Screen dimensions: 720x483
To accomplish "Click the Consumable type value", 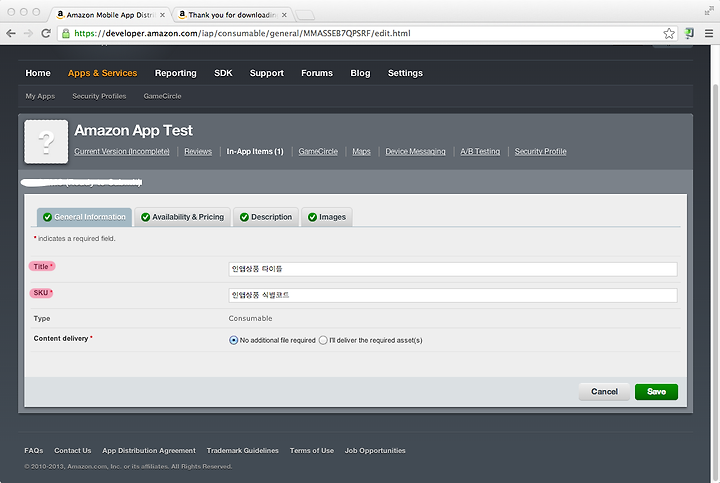I will (x=250, y=318).
